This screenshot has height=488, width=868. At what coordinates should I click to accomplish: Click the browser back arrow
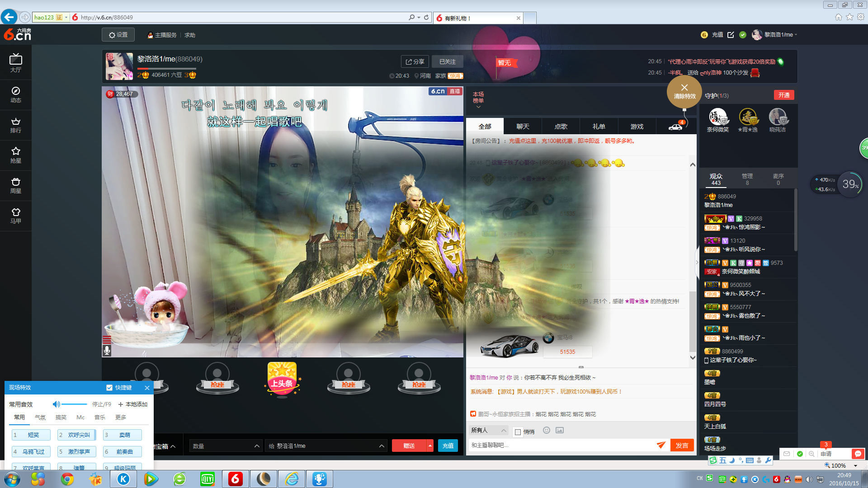tap(9, 17)
